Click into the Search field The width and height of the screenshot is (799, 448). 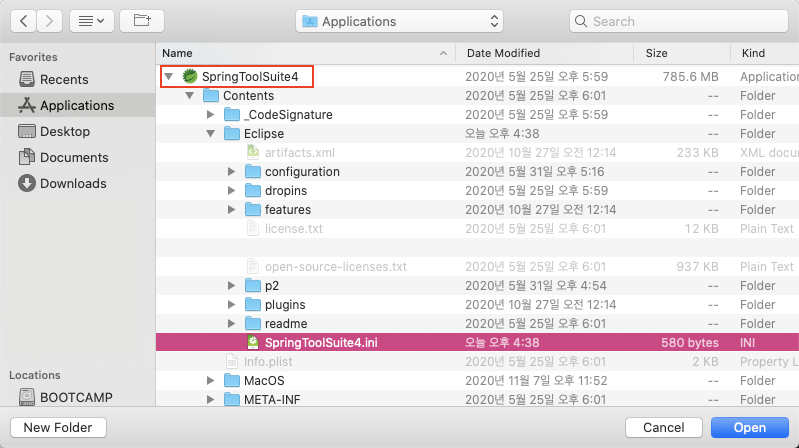679,21
